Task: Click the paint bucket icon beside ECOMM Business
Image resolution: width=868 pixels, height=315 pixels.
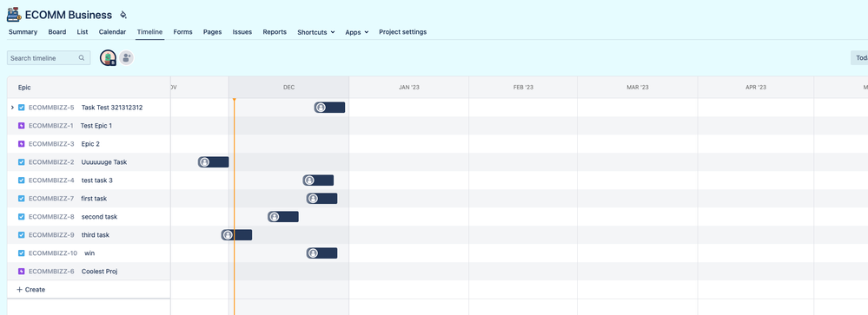Action: click(123, 15)
